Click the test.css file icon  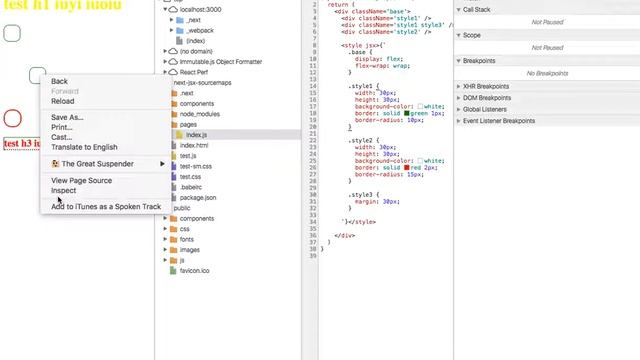174,177
